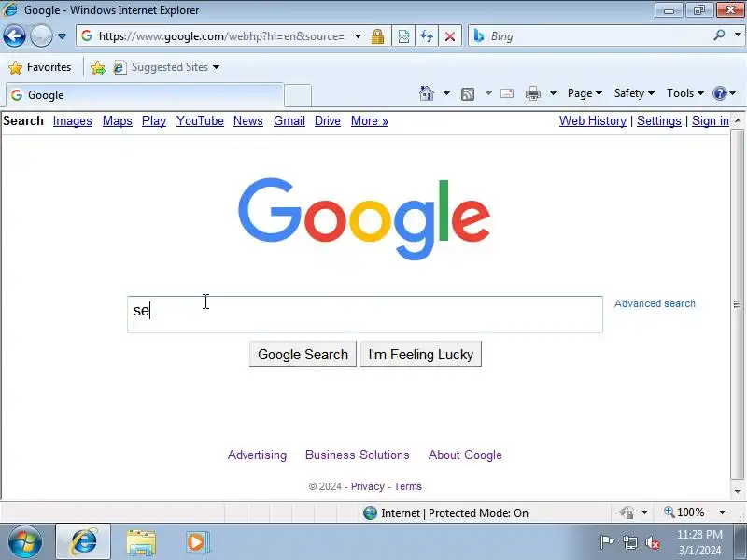The image size is (747, 560).
Task: Click the security lock icon
Action: (x=378, y=36)
